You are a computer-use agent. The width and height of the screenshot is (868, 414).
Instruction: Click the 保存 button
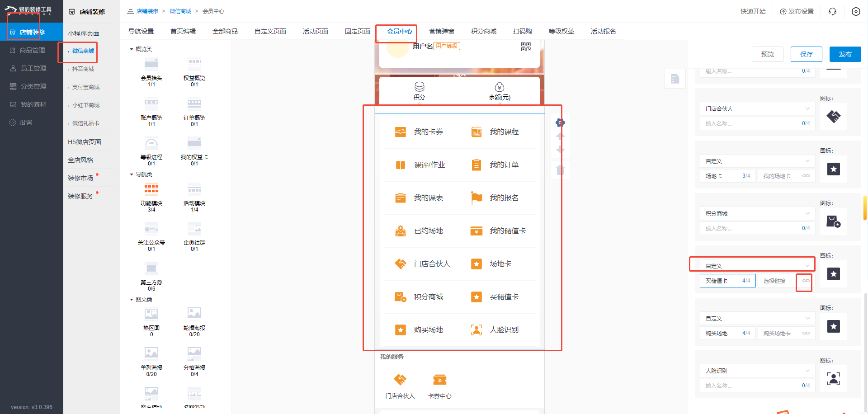click(806, 54)
